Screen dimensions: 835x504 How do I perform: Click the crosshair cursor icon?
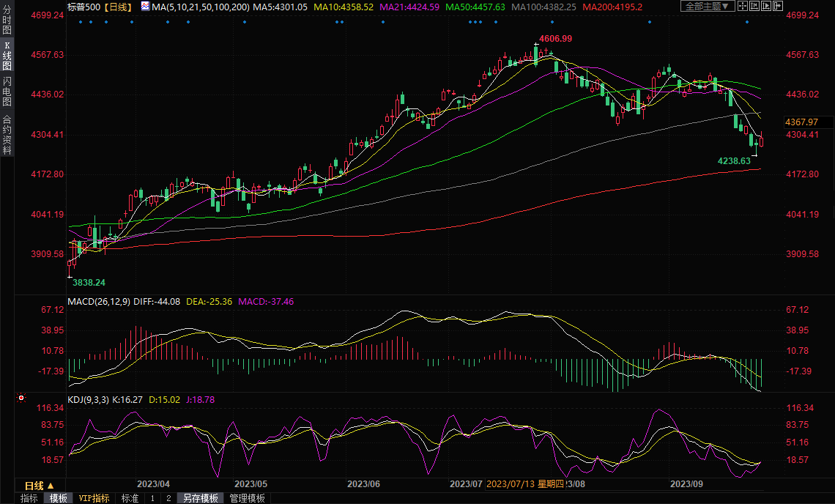click(x=744, y=7)
